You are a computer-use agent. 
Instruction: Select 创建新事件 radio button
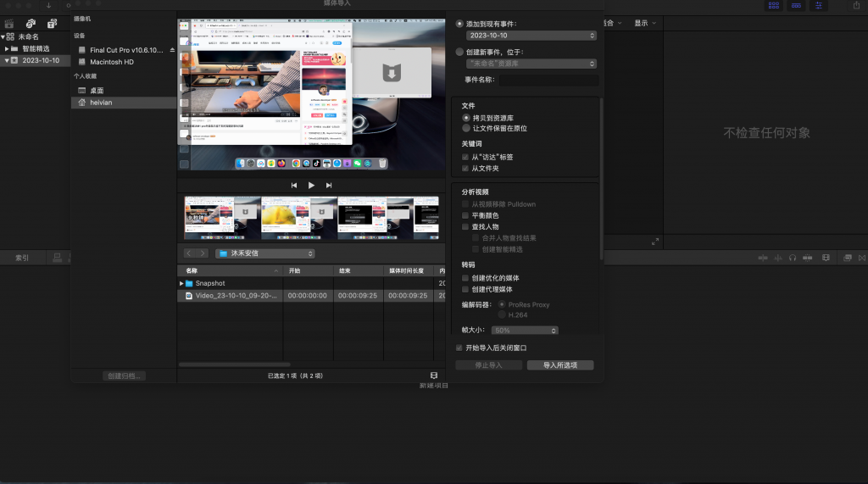(x=459, y=52)
